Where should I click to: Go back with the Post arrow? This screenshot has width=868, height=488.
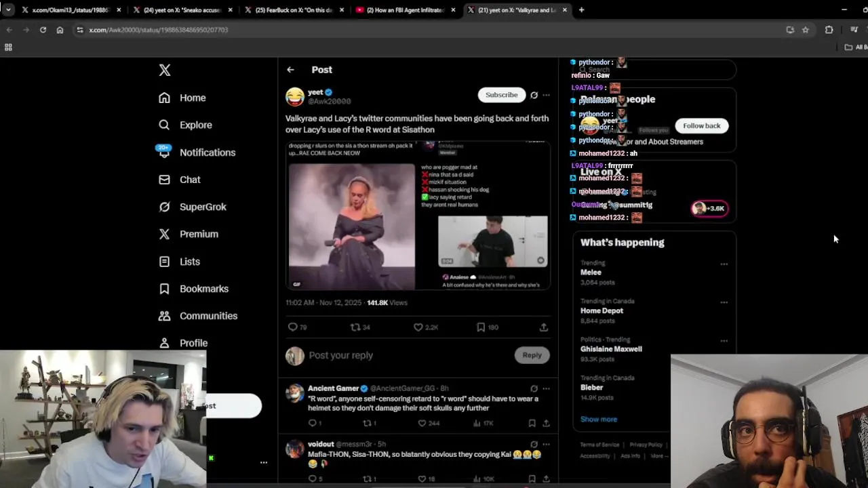point(290,69)
